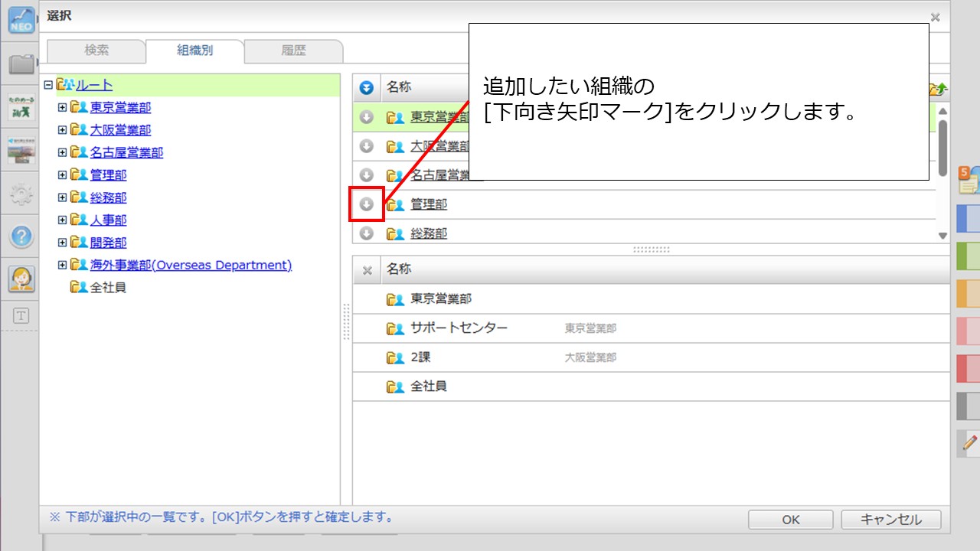Select 全社員 in the organization tree
The image size is (980, 551).
coord(108,288)
